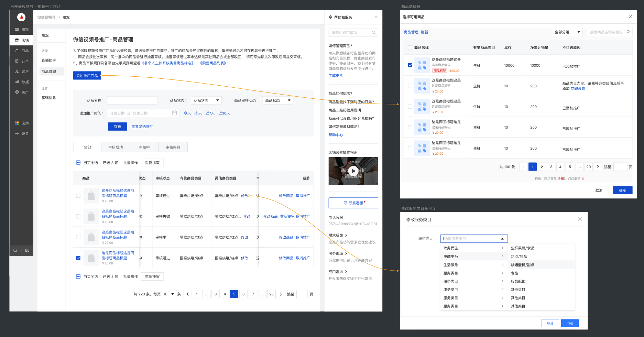
Task: Open 应用 apps in the sidebar
Action: pos(22,123)
